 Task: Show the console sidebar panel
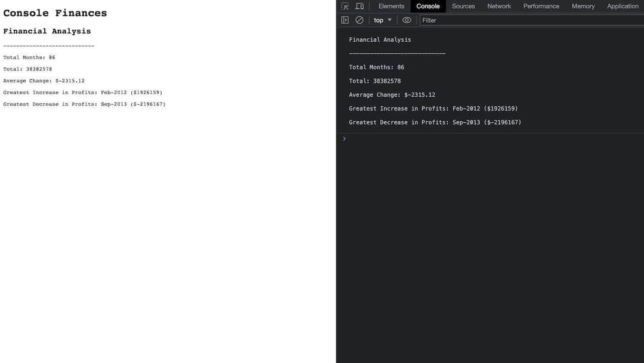click(345, 20)
